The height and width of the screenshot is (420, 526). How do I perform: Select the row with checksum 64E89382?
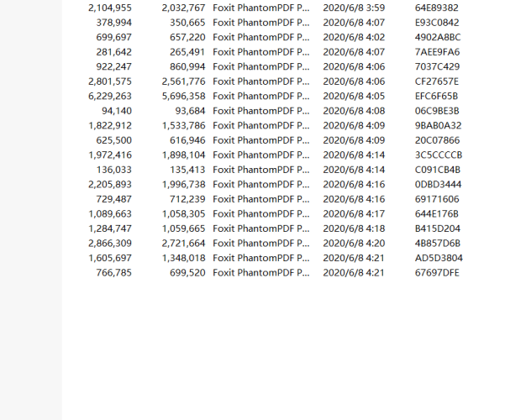436,8
